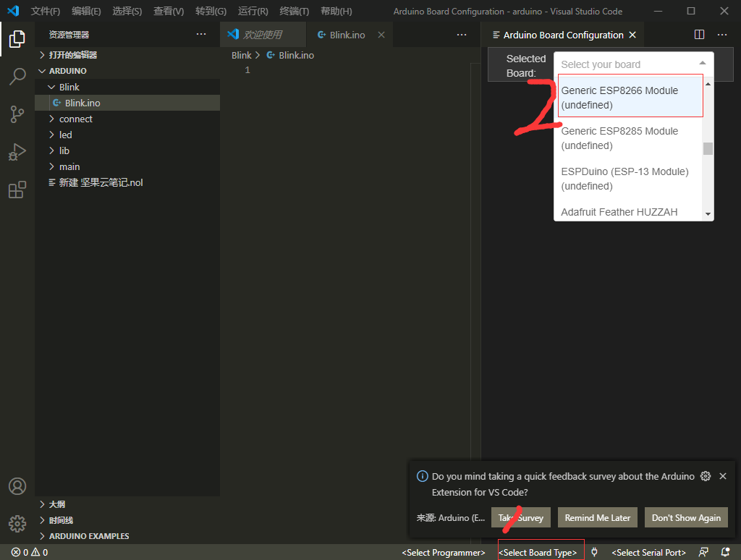The height and width of the screenshot is (560, 741).
Task: Click the Blink.ino breadcrumb item
Action: pyautogui.click(x=291, y=55)
